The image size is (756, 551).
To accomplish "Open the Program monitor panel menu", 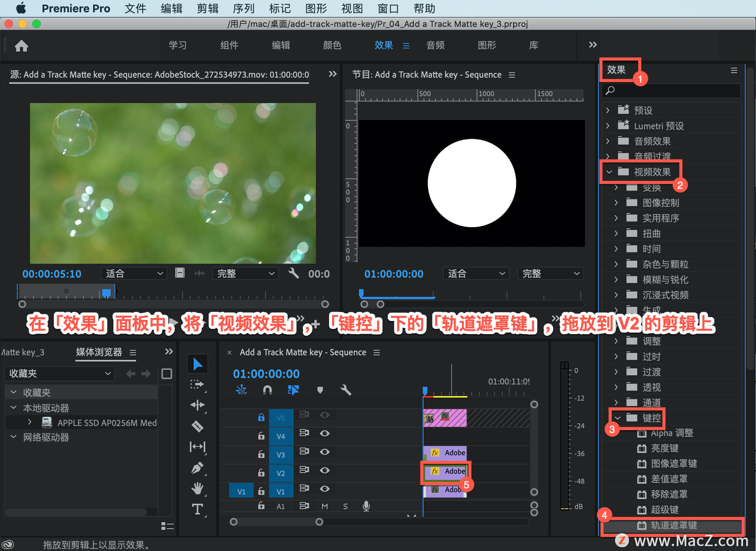I will click(512, 75).
